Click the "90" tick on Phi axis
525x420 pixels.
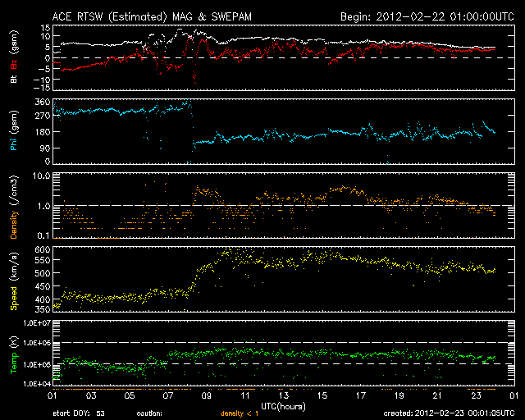tap(46, 148)
